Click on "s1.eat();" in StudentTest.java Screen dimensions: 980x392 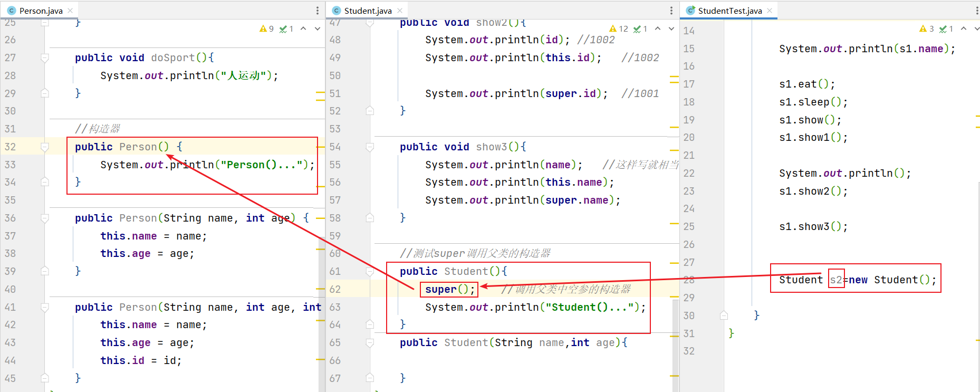tap(807, 84)
